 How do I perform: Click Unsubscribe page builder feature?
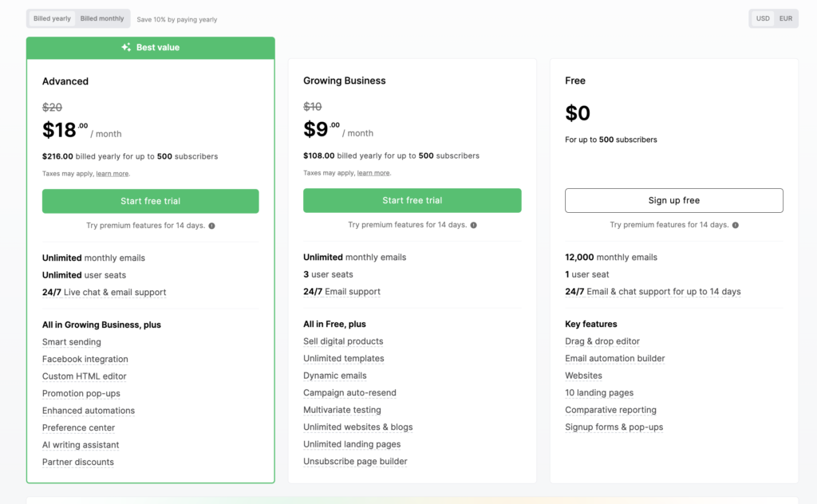click(355, 462)
